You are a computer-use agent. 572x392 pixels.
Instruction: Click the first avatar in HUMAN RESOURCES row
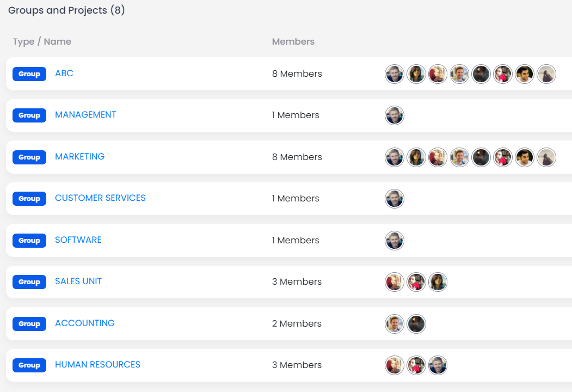point(395,365)
